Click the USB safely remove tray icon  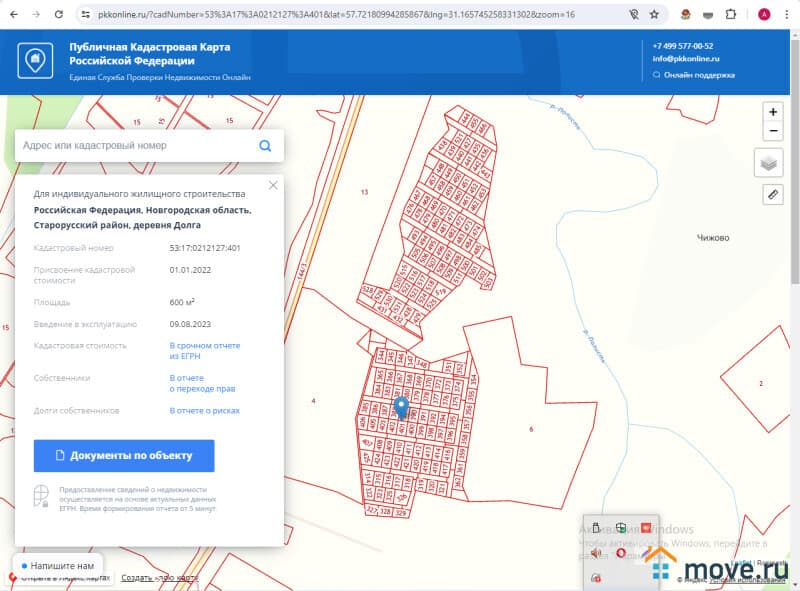tap(595, 528)
